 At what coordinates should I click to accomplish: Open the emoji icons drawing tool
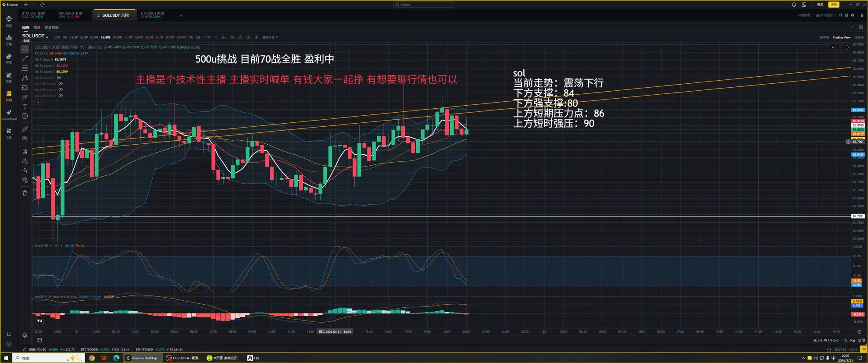25,116
